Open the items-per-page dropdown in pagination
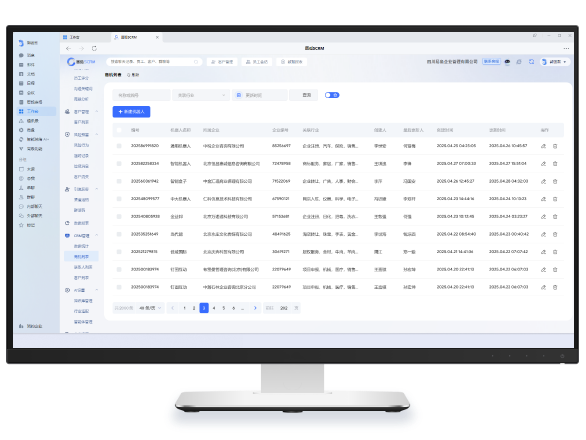The width and height of the screenshot is (586, 440). (150, 308)
